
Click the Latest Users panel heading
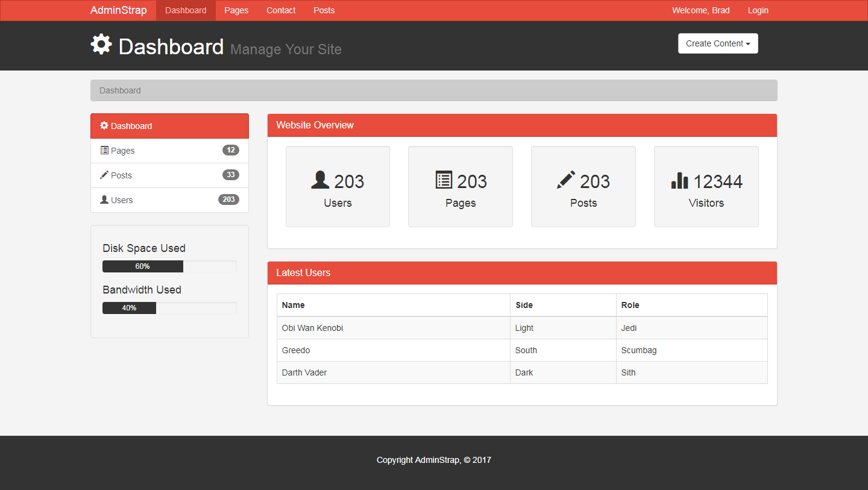click(x=522, y=273)
